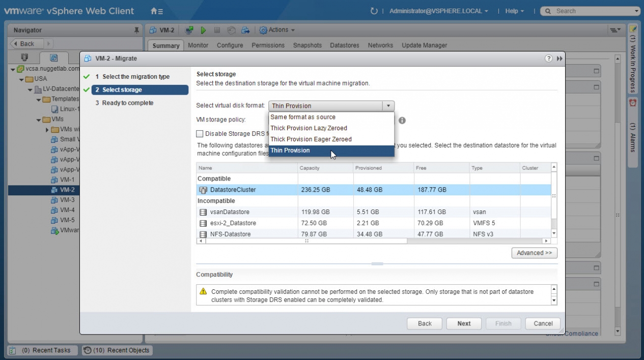Click the Next button

point(464,323)
